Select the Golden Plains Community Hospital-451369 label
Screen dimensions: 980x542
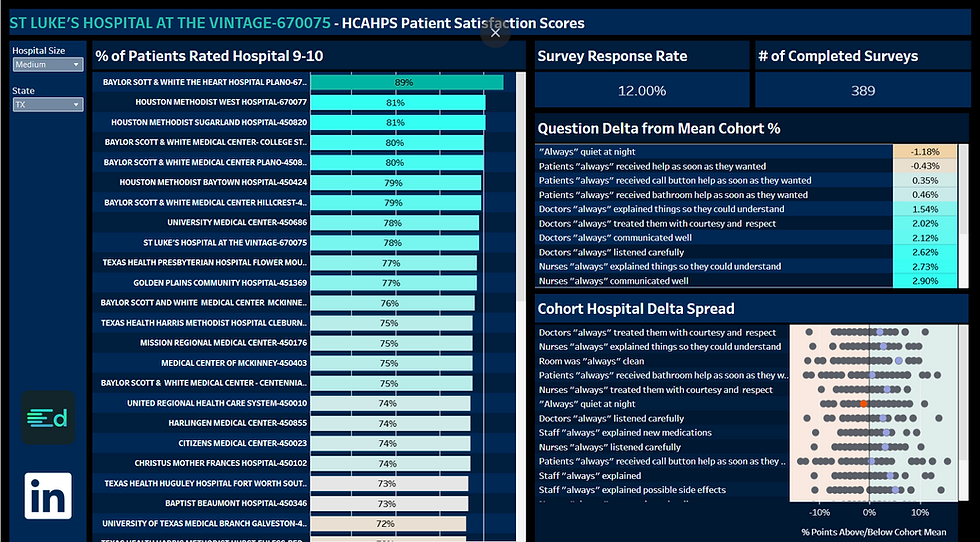click(x=220, y=283)
